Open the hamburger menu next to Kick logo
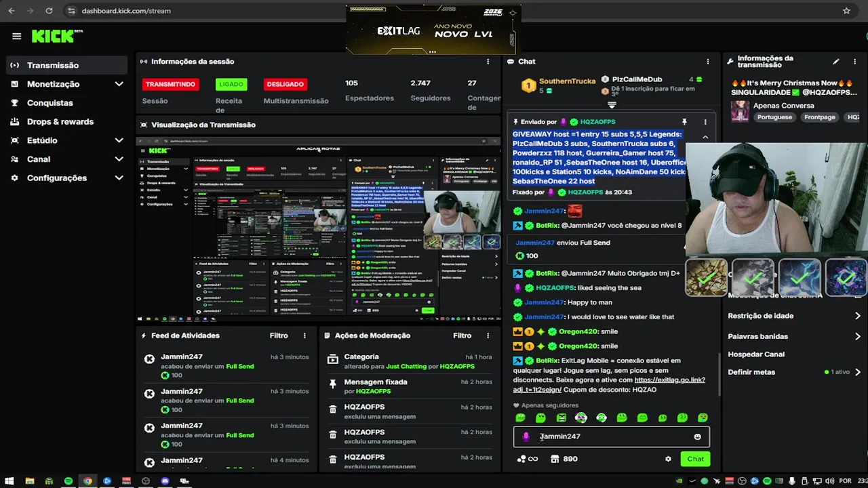This screenshot has height=488, width=868. click(17, 37)
